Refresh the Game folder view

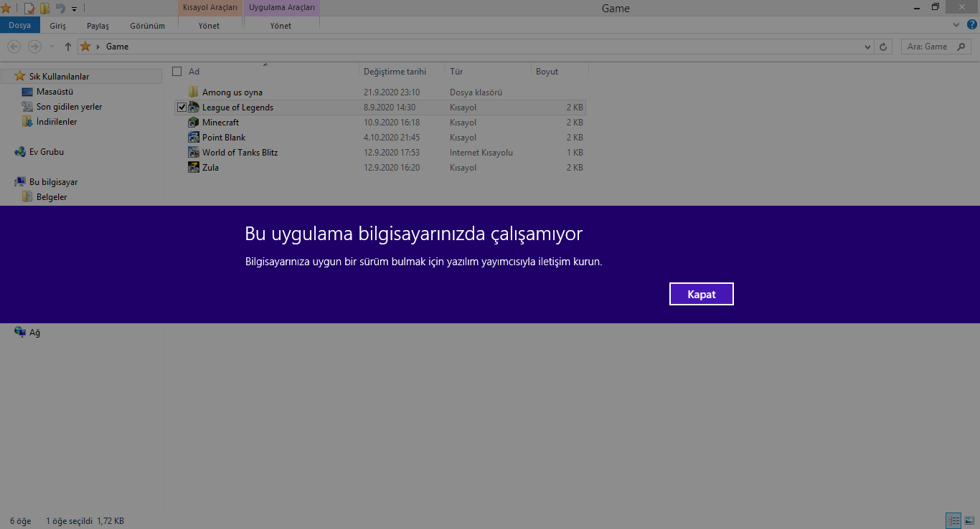(883, 47)
